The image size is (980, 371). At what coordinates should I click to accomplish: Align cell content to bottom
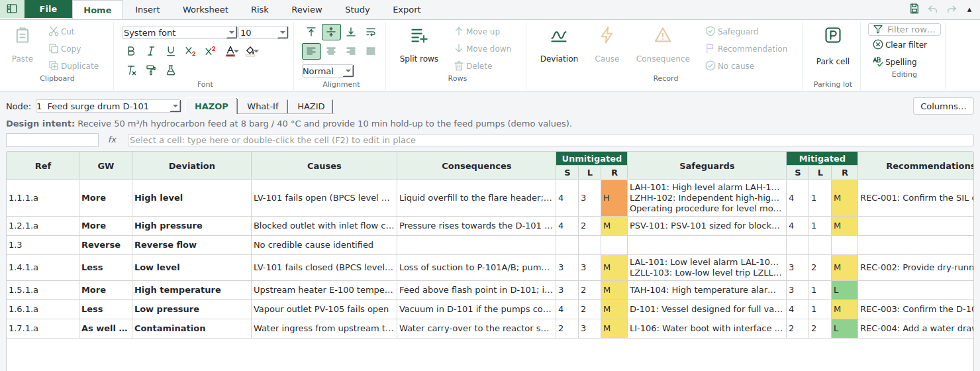[351, 32]
